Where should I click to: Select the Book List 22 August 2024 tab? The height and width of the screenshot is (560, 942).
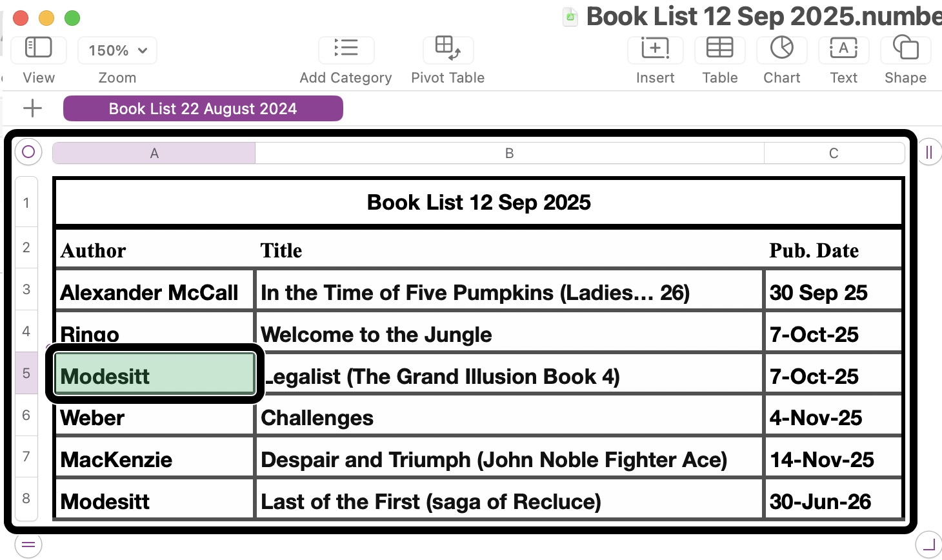pos(203,108)
